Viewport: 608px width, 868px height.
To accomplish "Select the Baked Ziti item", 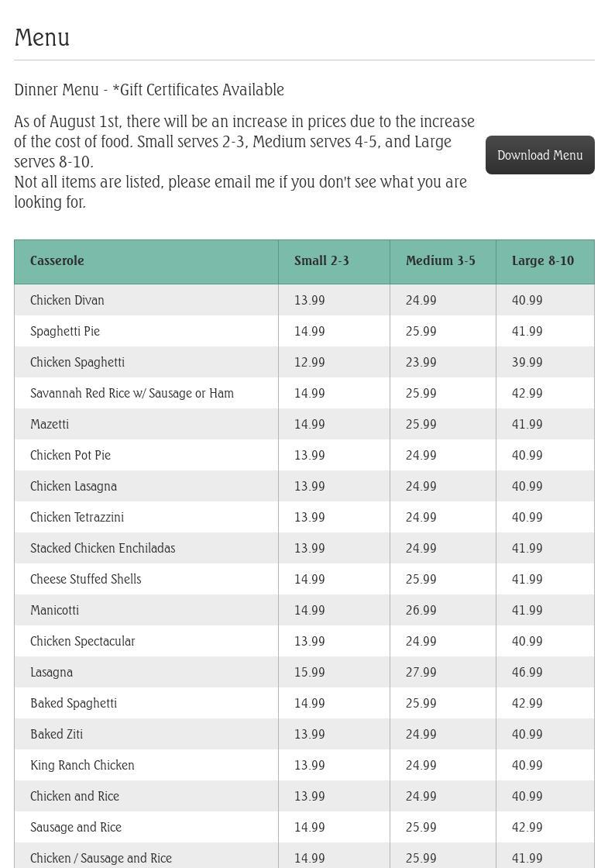I will pyautogui.click(x=57, y=735).
